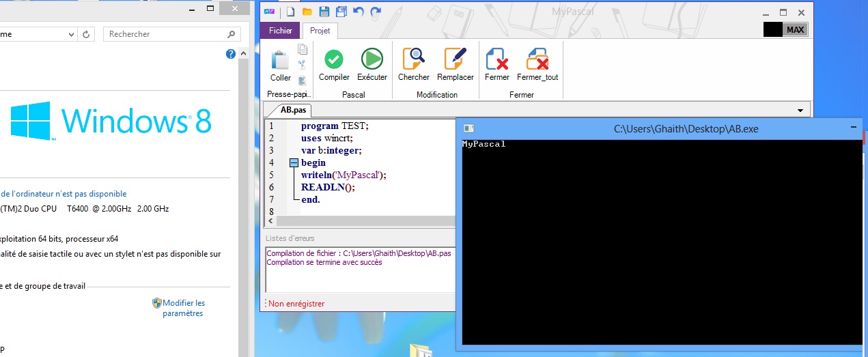Click the editor horizontal scroll left arrow
Image resolution: width=868 pixels, height=357 pixels.
click(x=270, y=221)
